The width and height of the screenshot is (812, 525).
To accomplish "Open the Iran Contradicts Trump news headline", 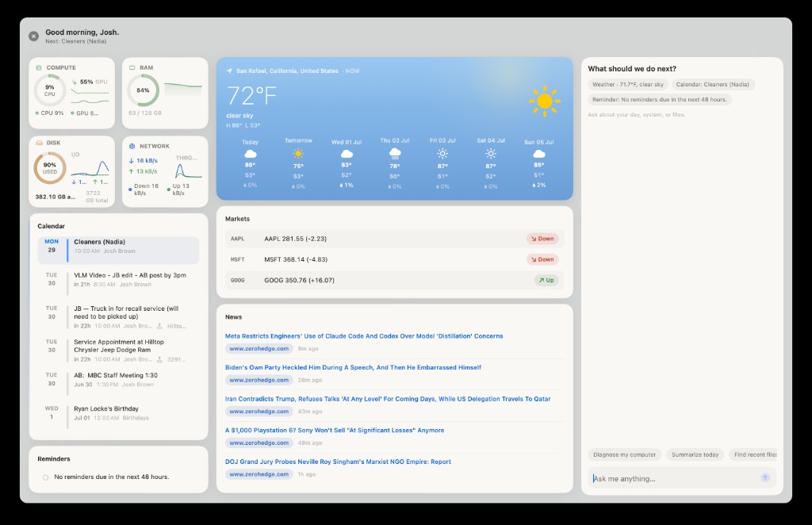I will click(388, 399).
